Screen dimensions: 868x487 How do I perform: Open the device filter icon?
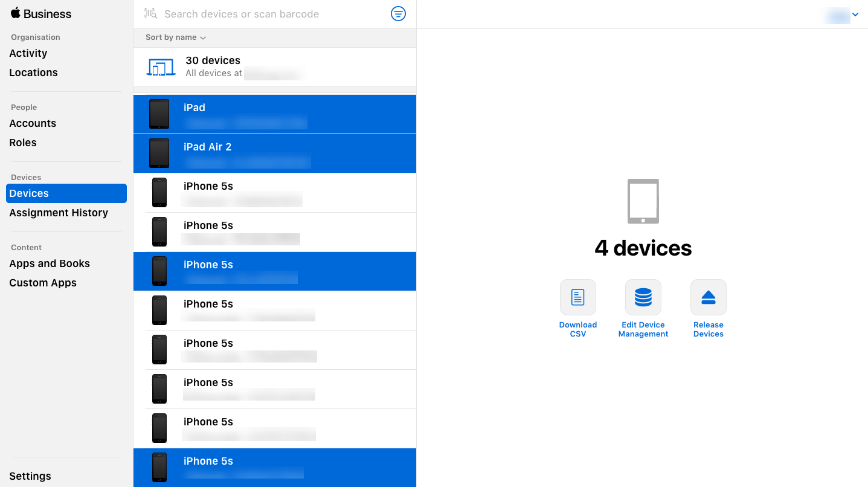point(398,14)
